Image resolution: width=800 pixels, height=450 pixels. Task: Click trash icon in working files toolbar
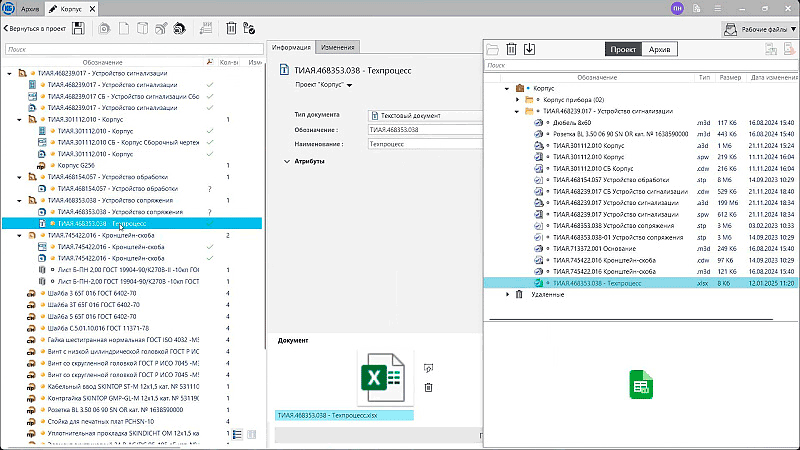[x=511, y=49]
